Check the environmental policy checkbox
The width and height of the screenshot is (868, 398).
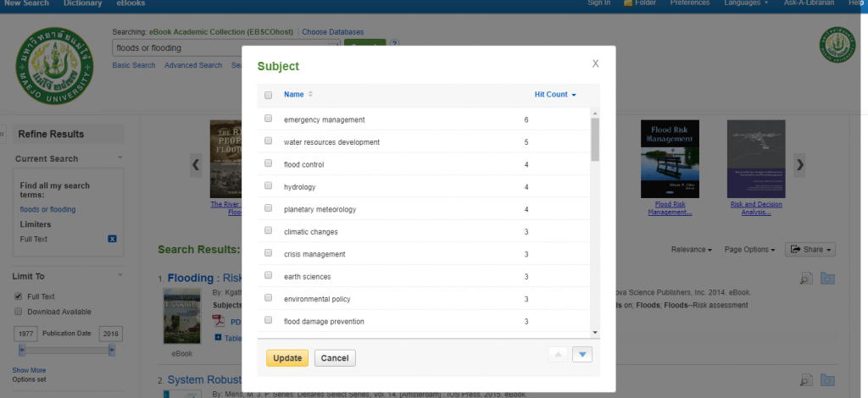coord(269,298)
